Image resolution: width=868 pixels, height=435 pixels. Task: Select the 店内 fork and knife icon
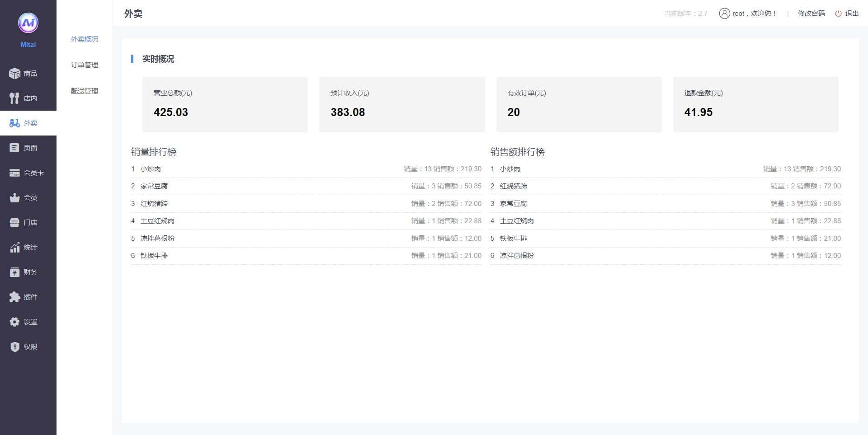[14, 98]
